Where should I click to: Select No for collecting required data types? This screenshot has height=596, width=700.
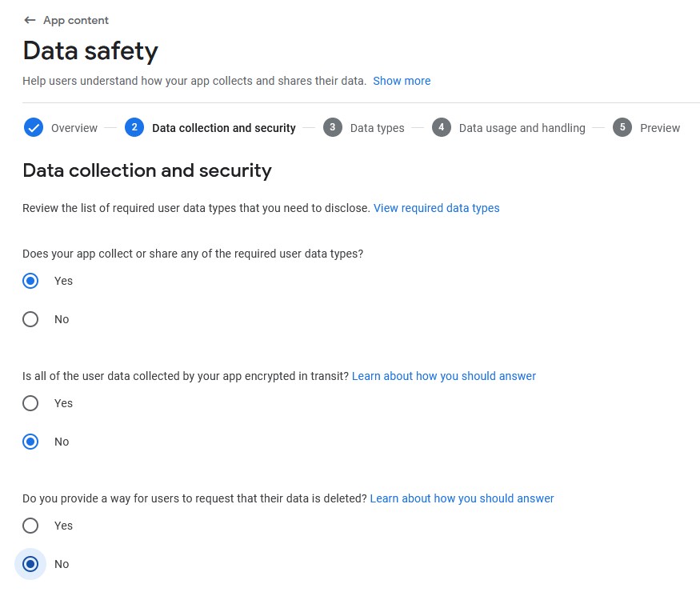[x=30, y=319]
